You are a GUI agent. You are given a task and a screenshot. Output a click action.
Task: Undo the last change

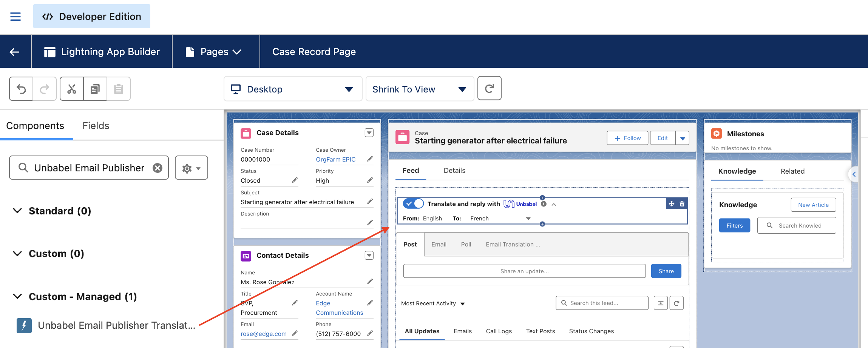pyautogui.click(x=21, y=89)
